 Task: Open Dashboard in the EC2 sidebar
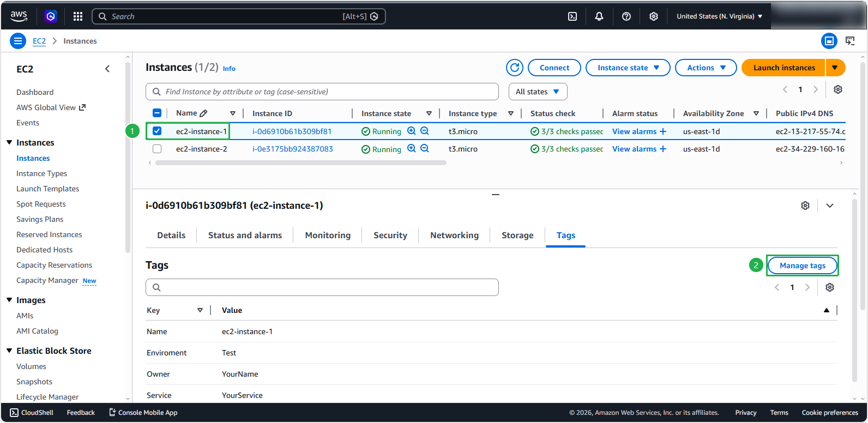pyautogui.click(x=35, y=92)
